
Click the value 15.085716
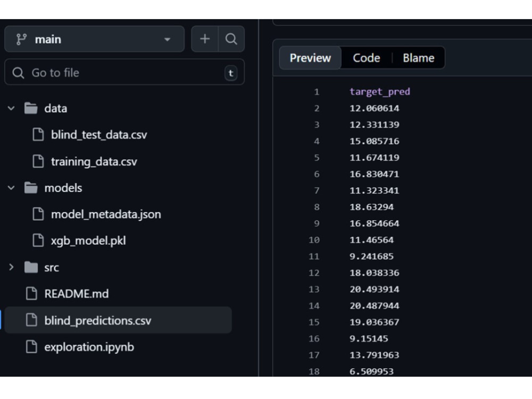pos(374,141)
